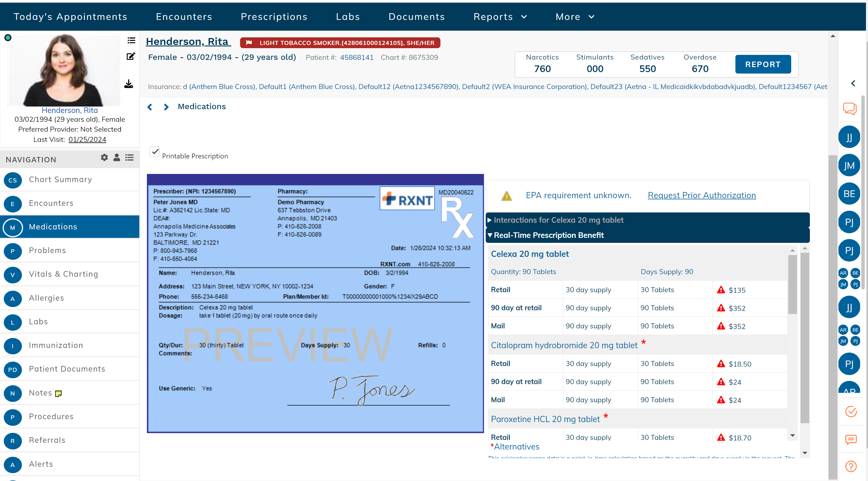The height and width of the screenshot is (481, 868).
Task: Open the patient list icon beside Henderson, Rita
Action: pyautogui.click(x=131, y=40)
